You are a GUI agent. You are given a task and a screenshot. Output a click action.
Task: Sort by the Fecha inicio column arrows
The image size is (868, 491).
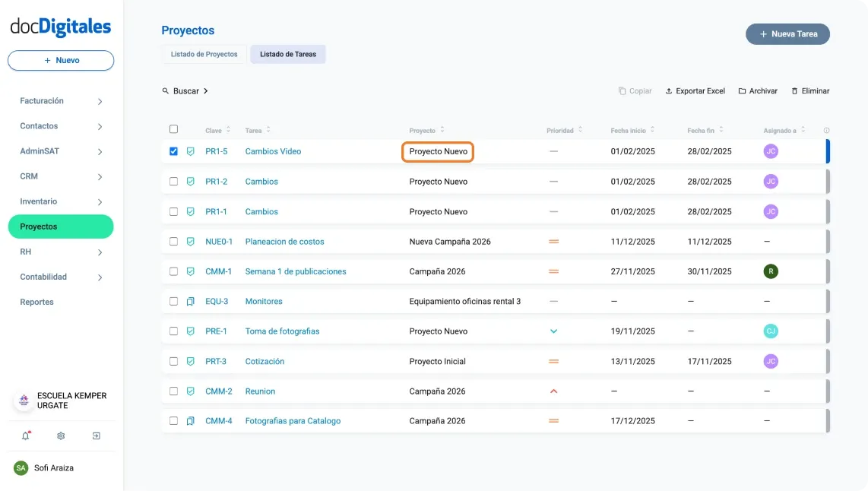click(652, 129)
